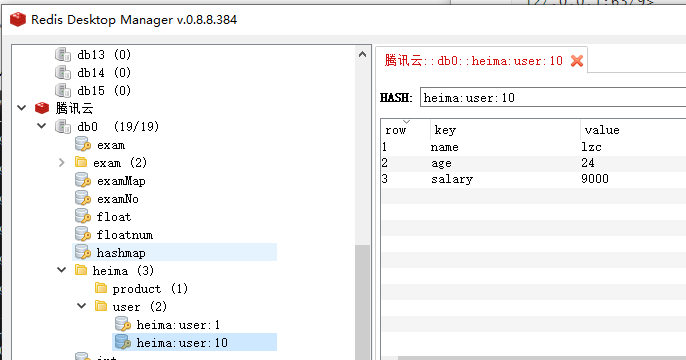Viewport: 686px width, 360px height.
Task: Click the user (2) folder icon
Action: click(101, 306)
